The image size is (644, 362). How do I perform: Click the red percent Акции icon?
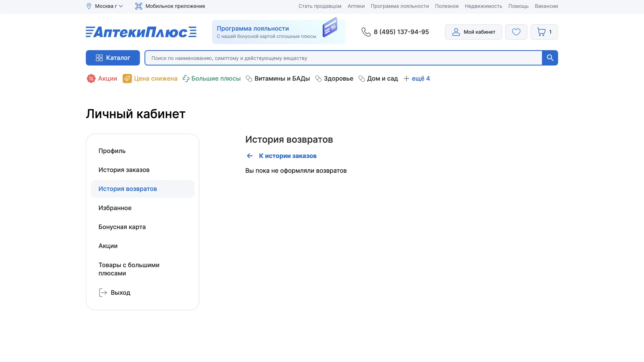[91, 78]
